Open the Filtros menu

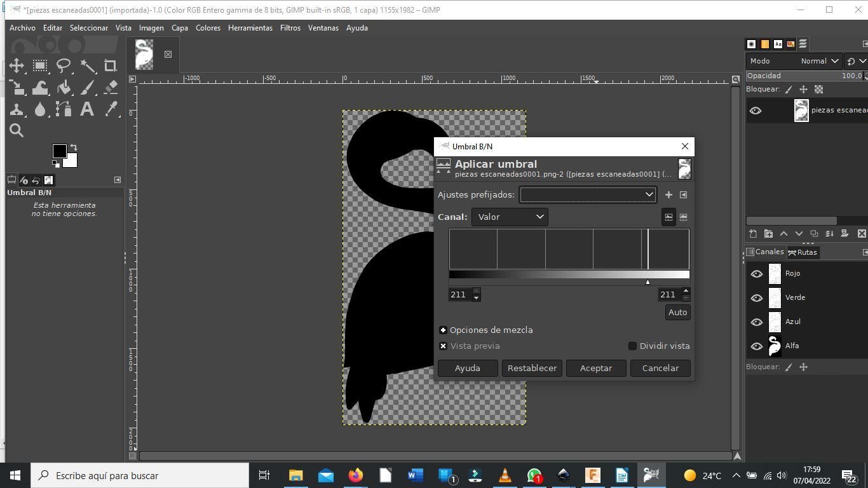[x=290, y=28]
